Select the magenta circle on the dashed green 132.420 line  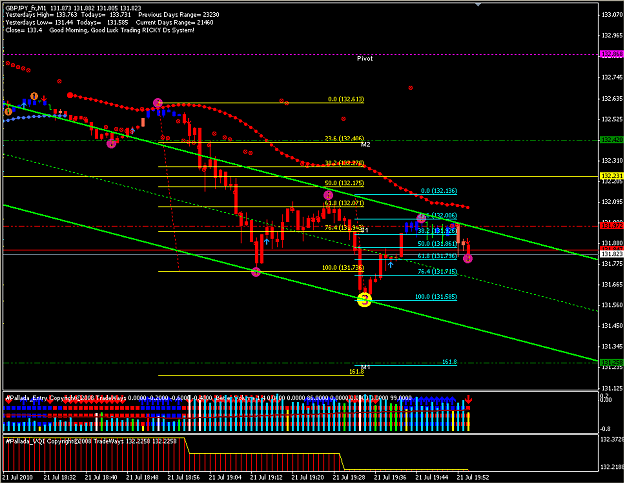click(x=111, y=144)
